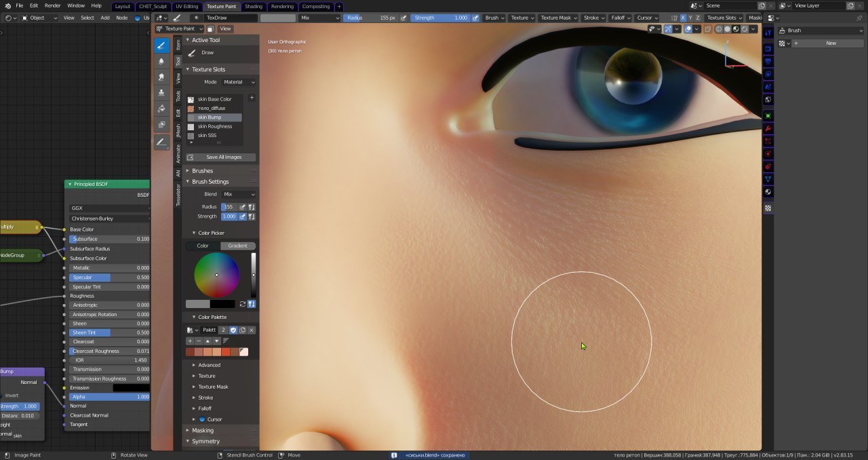This screenshot has height=460, width=868.
Task: Open the Blend mode Mix dropdown in sidebar
Action: coord(238,194)
